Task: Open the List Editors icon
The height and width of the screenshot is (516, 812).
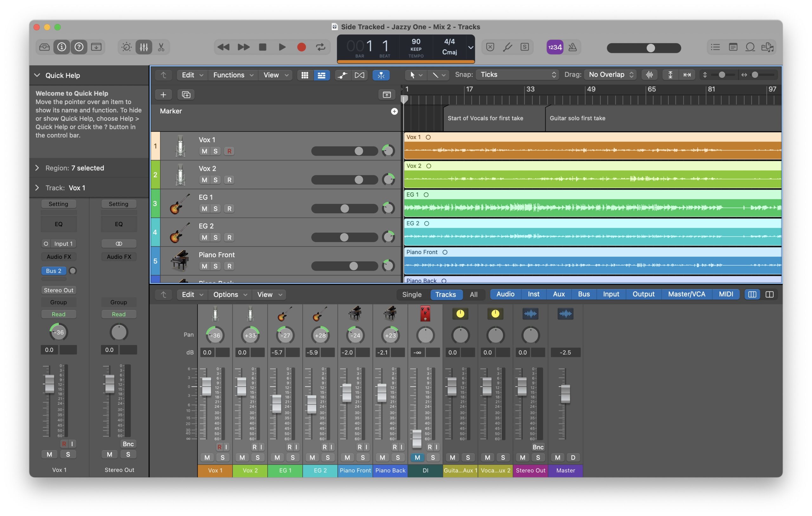Action: [x=715, y=47]
